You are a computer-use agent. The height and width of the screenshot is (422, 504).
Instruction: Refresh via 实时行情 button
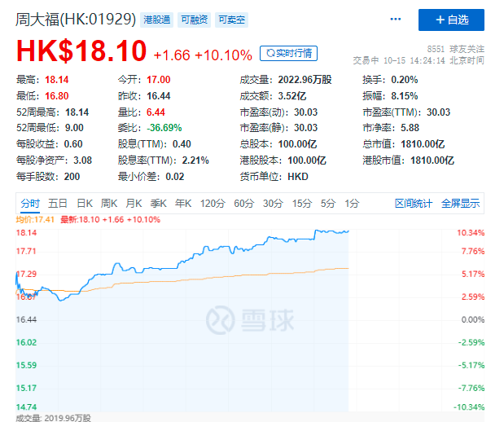click(x=289, y=54)
